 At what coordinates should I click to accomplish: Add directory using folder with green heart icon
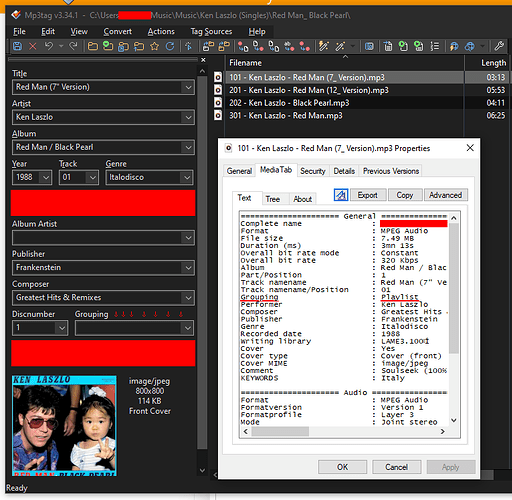click(x=108, y=46)
